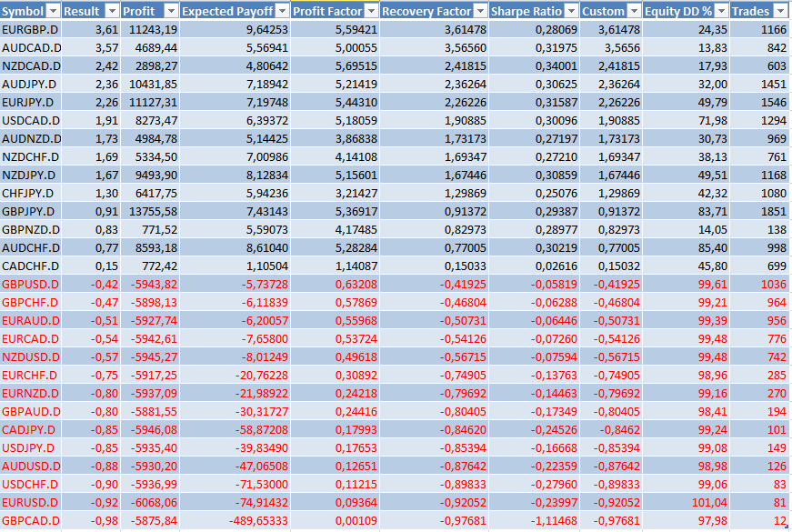Select the GBPUSD.D symbol cell
The height and width of the screenshot is (532, 792).
coord(30,285)
